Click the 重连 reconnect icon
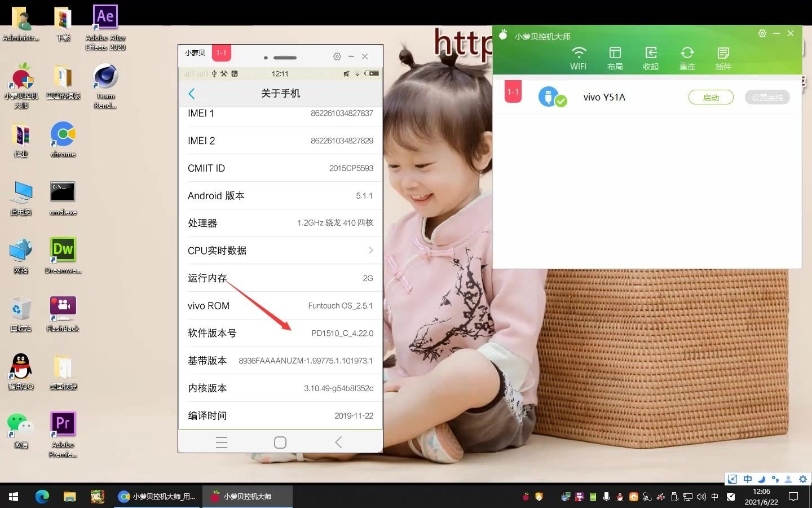 [687, 58]
